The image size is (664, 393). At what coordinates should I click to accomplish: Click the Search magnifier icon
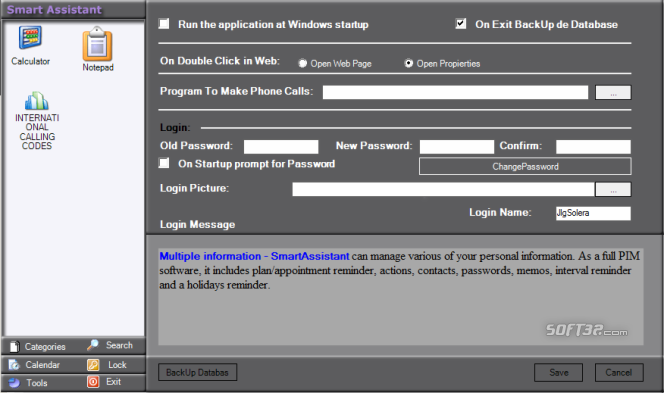click(93, 345)
